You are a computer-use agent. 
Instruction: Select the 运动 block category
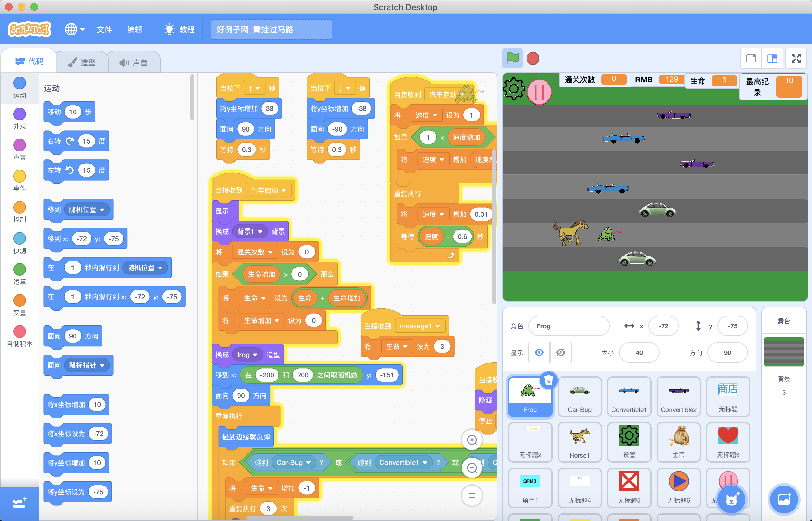19,88
